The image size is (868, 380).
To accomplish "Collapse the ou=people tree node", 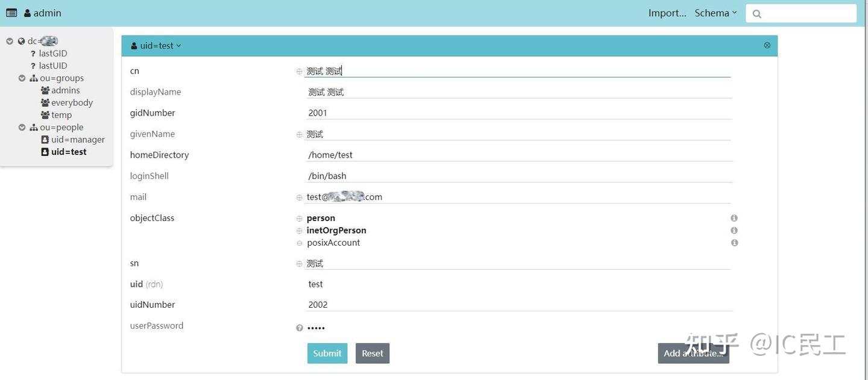I will (22, 126).
